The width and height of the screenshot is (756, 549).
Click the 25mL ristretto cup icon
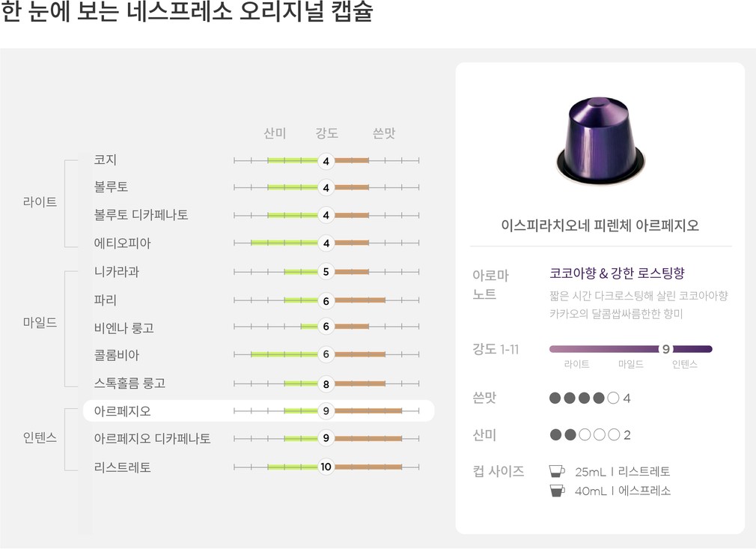(x=556, y=471)
